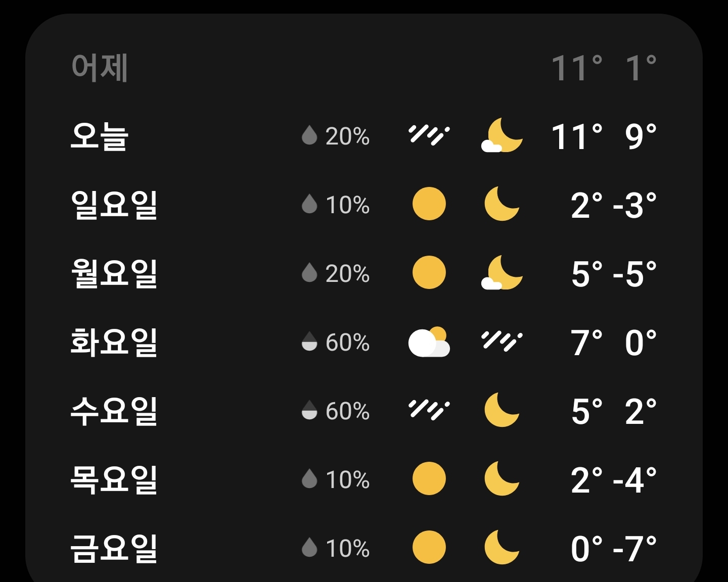This screenshot has width=728, height=582.
Task: Tap yesterday's 11° 1° temperatures
Action: pos(604,68)
